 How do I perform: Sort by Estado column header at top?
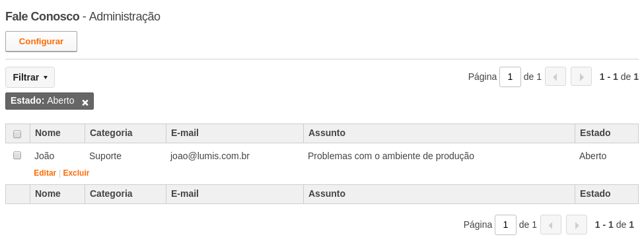[595, 133]
